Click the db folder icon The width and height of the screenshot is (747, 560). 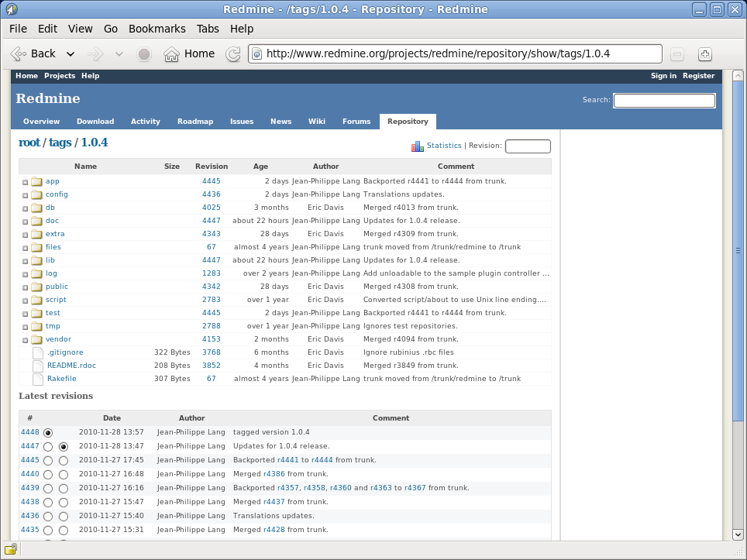pyautogui.click(x=36, y=208)
